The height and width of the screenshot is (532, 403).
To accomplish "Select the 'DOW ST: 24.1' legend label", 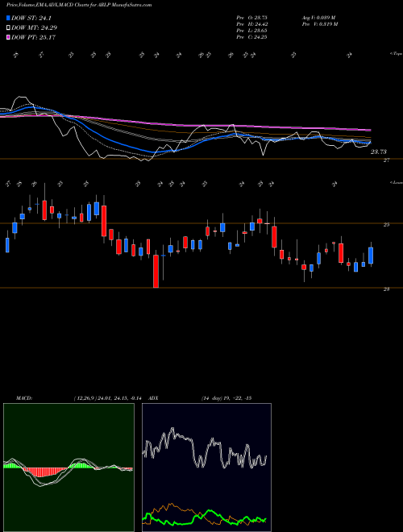I will click(x=31, y=19).
